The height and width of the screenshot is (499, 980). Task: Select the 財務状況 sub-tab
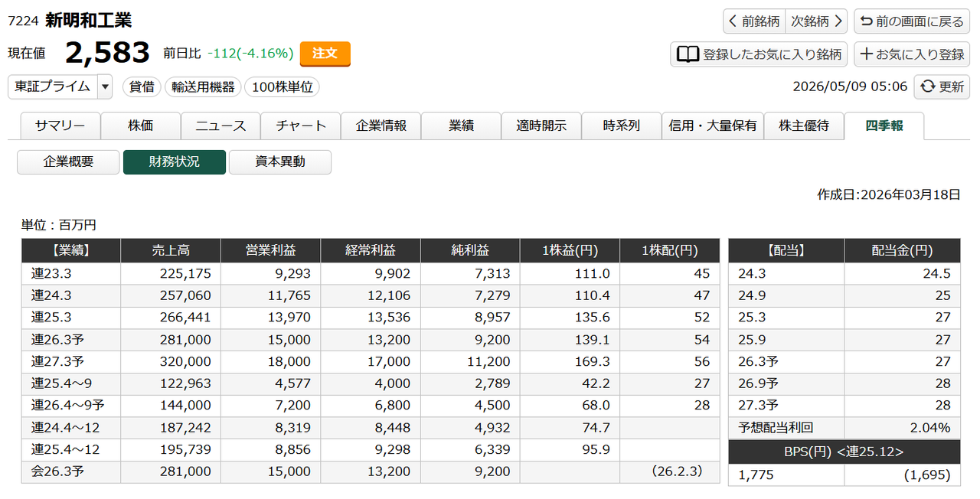pyautogui.click(x=175, y=162)
